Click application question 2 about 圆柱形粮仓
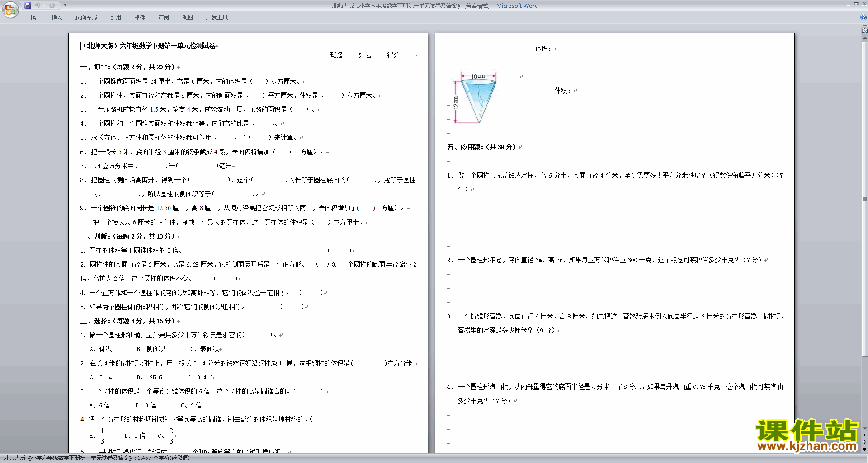The image size is (868, 463). click(x=605, y=260)
